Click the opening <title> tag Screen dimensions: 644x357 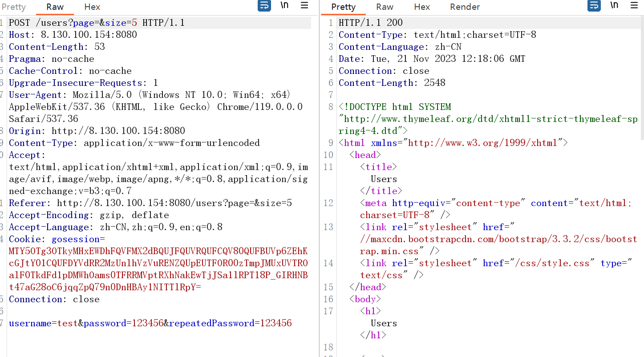pos(379,167)
